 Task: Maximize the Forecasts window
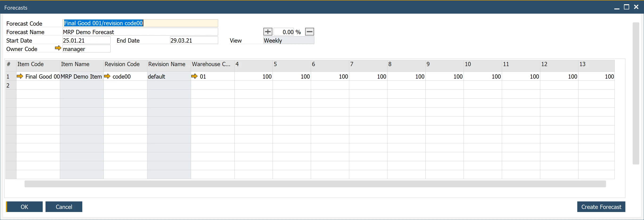pos(626,7)
